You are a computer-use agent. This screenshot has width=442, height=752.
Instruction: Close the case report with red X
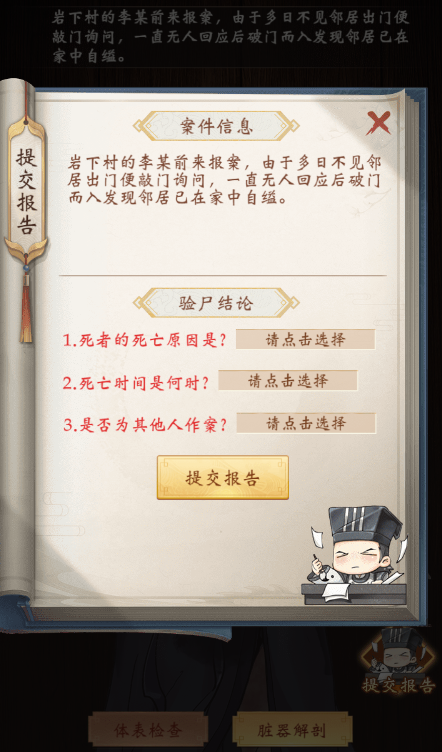[378, 123]
